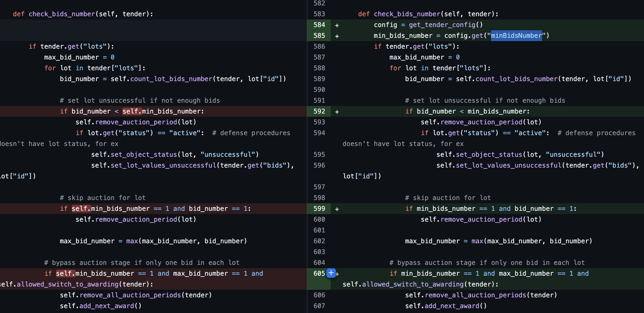Click allowed_switch_to_awarding in the wrapped part of line 605

413,284
